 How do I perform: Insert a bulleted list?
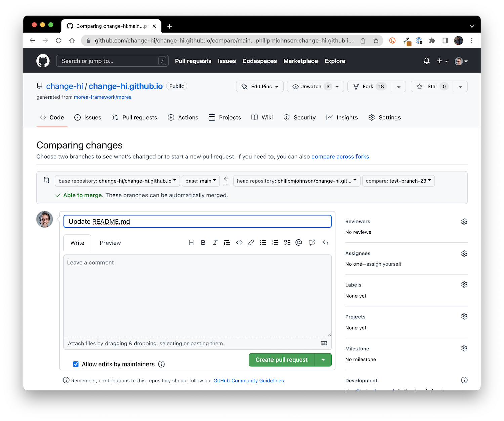263,243
